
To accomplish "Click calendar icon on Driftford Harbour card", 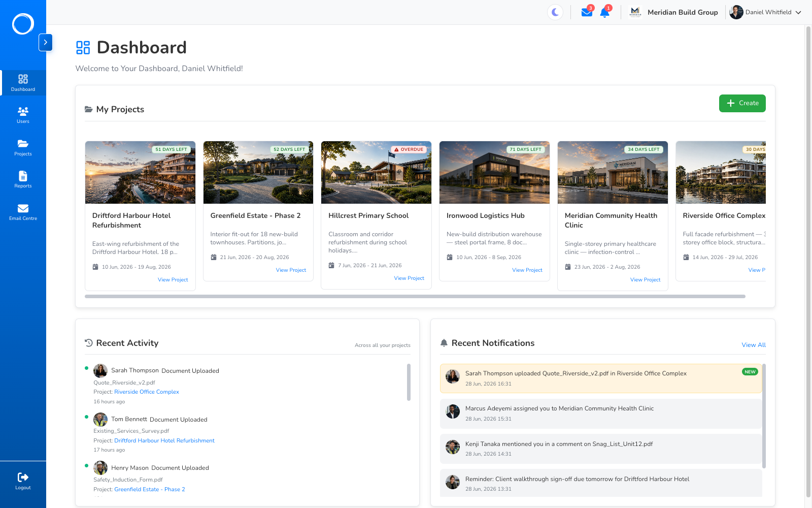I will click(95, 267).
